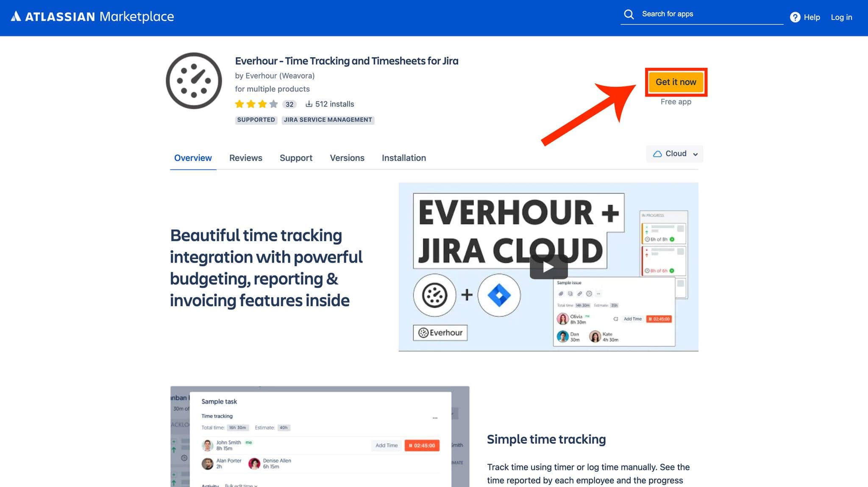
Task: Click the Atlassian Marketplace logo
Action: pyautogui.click(x=92, y=17)
